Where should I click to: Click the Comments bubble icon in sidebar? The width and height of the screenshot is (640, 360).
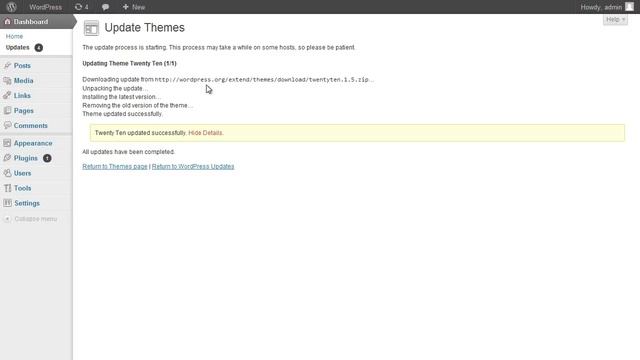tap(7, 125)
